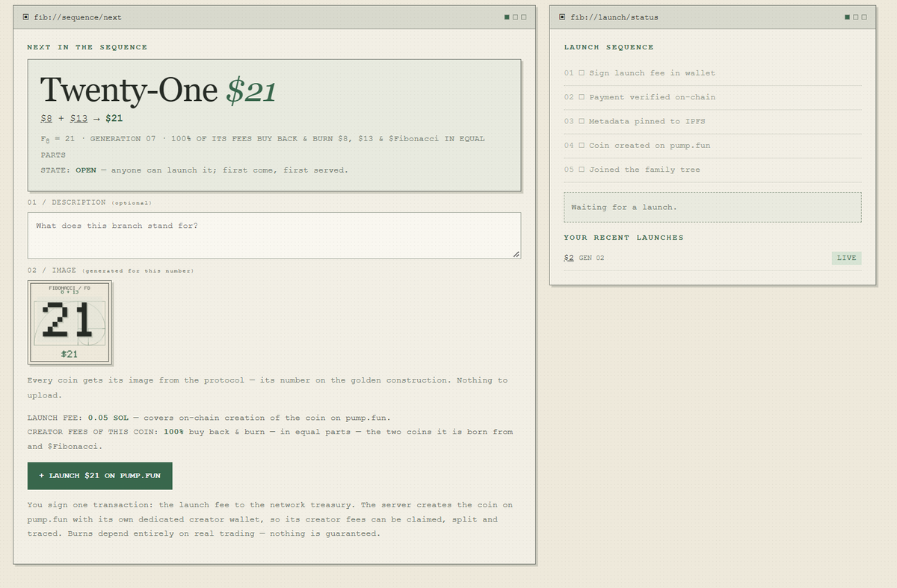Screen dimensions: 897x588
Task: Click the filled square control in the sequence window
Action: coord(508,17)
